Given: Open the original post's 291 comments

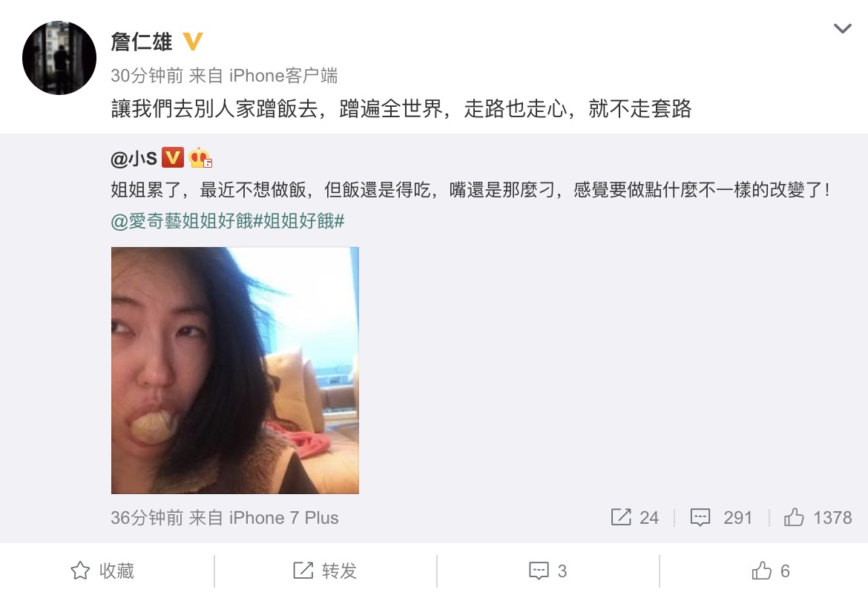Looking at the screenshot, I should pyautogui.click(x=721, y=518).
